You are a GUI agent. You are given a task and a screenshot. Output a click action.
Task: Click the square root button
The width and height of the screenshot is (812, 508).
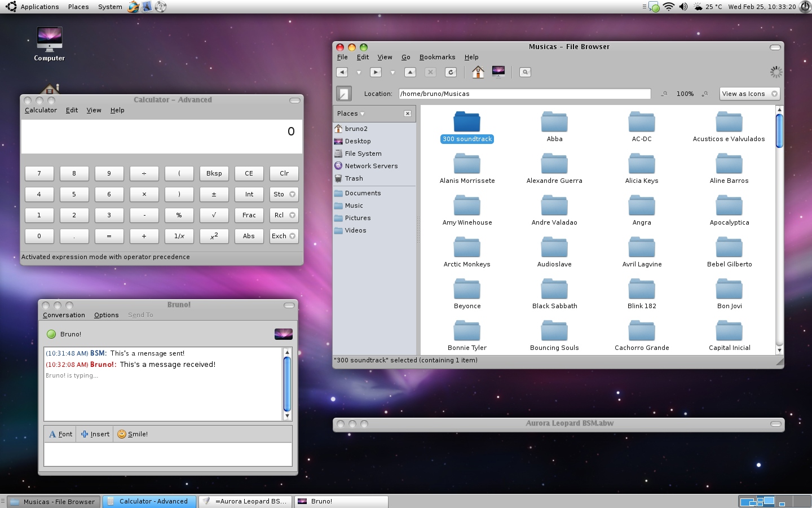point(214,215)
